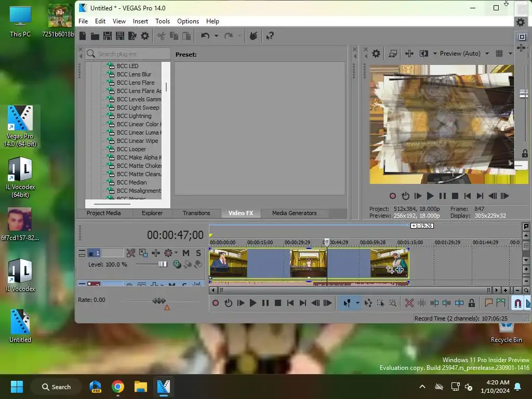The width and height of the screenshot is (532, 399).
Task: Open the File menu
Action: point(83,21)
